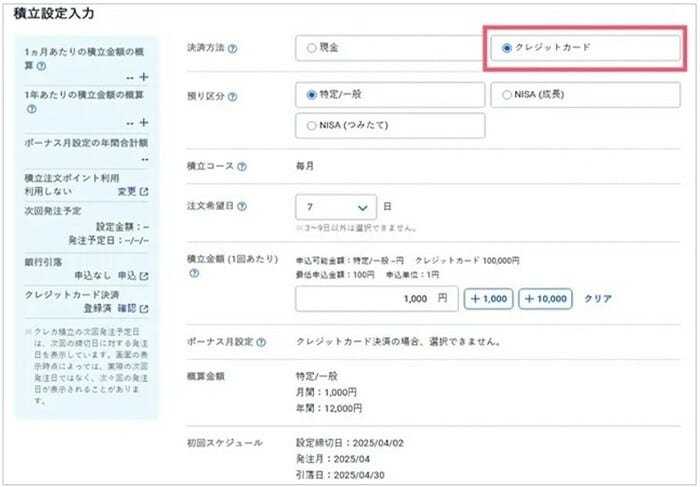The image size is (700, 487).
Task: Click external link icon beside 変更
Action: [144, 191]
